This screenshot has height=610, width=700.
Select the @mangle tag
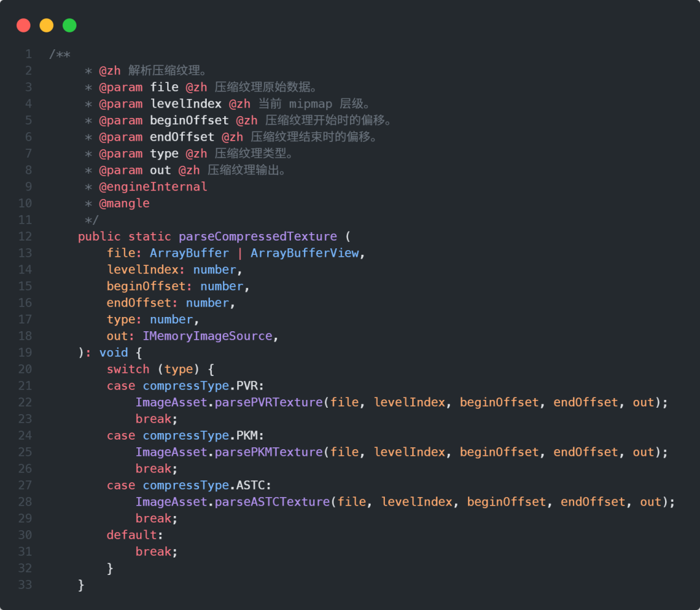click(x=124, y=203)
